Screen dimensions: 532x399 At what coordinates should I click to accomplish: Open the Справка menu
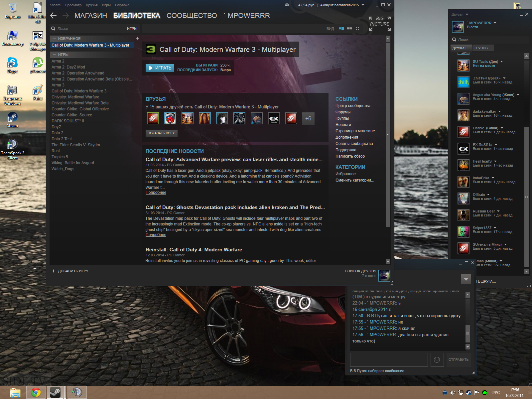[x=122, y=5]
